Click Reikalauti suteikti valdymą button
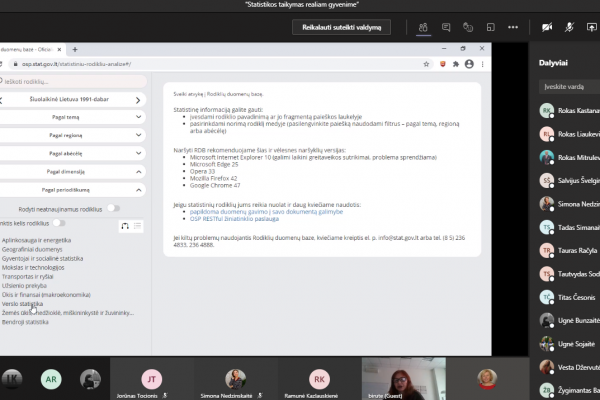 coord(341,27)
